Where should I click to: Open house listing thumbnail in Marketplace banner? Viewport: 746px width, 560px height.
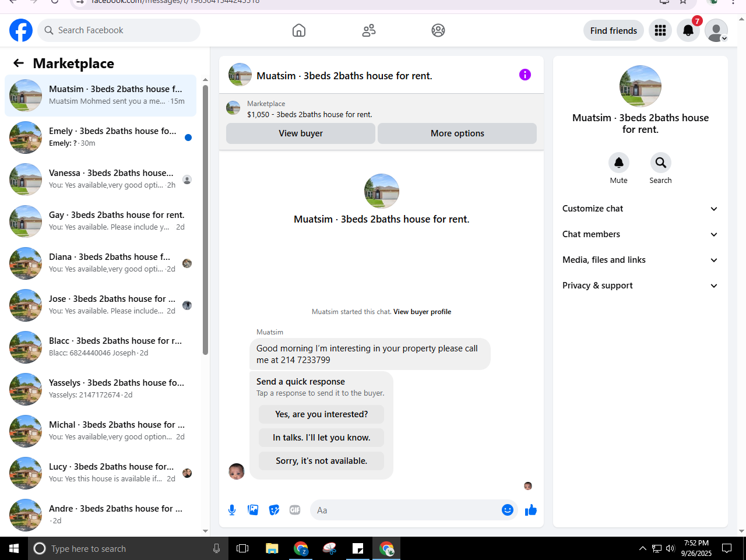(x=233, y=108)
